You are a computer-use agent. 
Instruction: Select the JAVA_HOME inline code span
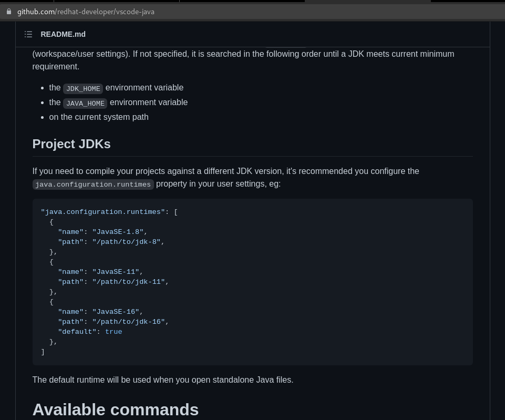point(85,103)
